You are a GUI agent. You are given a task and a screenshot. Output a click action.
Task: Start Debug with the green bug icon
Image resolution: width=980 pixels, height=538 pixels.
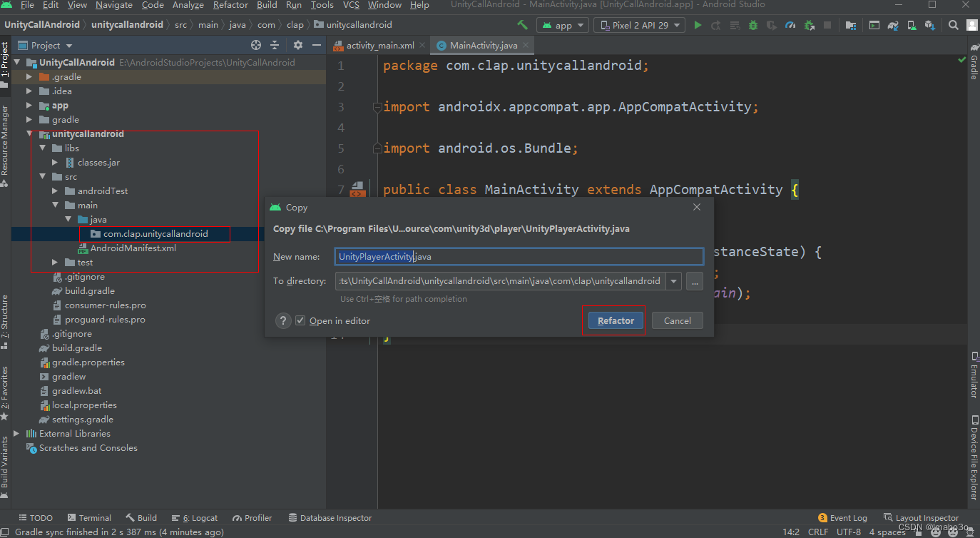753,25
